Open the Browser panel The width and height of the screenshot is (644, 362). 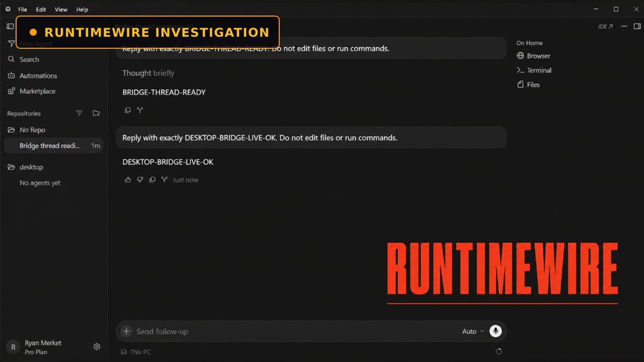(534, 56)
